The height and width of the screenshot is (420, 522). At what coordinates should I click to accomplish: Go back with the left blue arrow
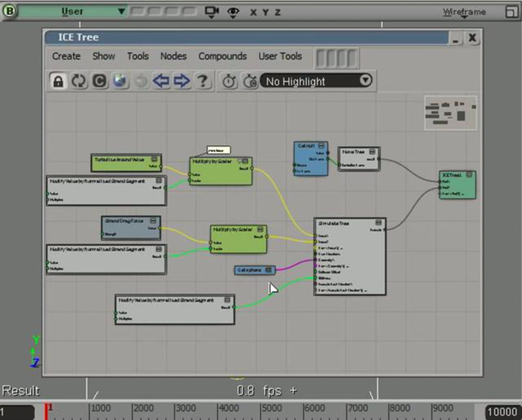161,81
